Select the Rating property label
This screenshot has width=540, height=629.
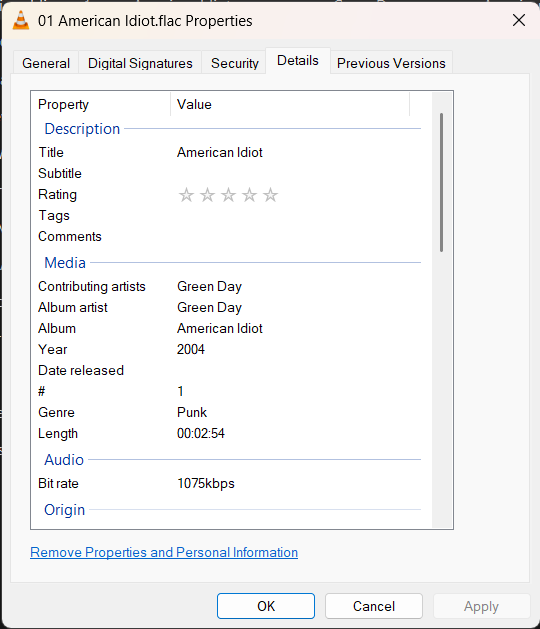click(x=57, y=195)
